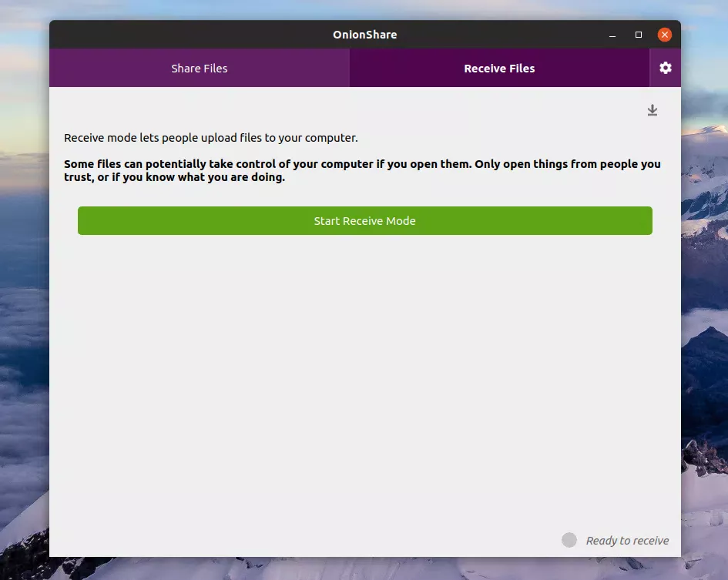The height and width of the screenshot is (580, 728).
Task: Minimize the OnionShare window
Action: pyautogui.click(x=612, y=35)
